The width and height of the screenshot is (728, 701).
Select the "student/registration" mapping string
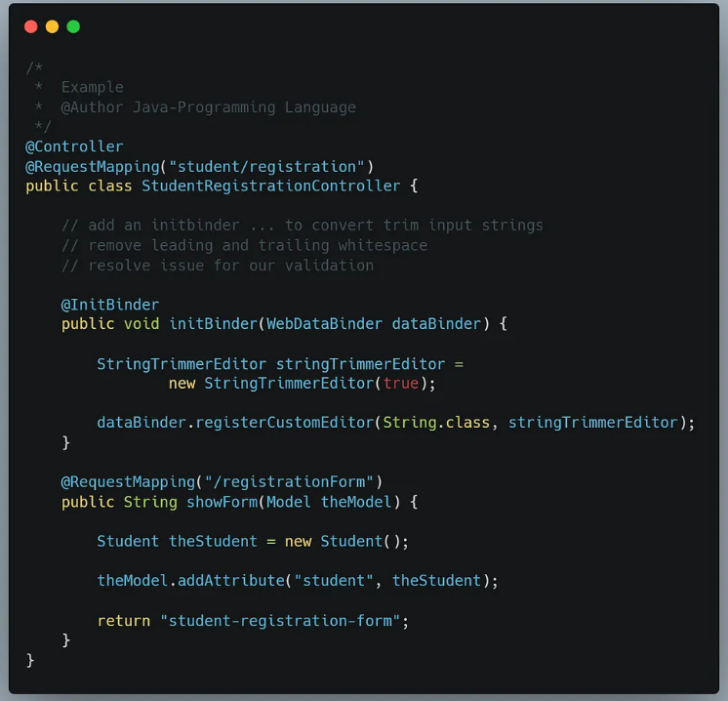[263, 166]
